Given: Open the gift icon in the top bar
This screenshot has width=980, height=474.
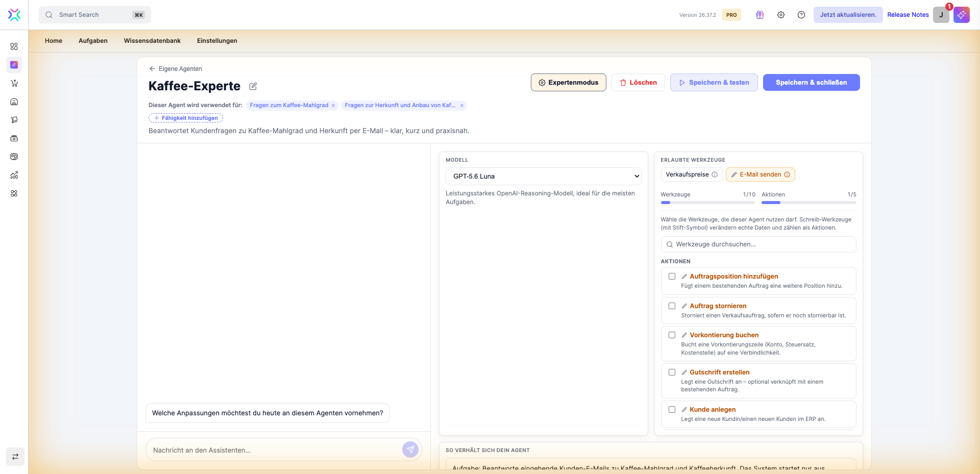Looking at the screenshot, I should pos(760,15).
